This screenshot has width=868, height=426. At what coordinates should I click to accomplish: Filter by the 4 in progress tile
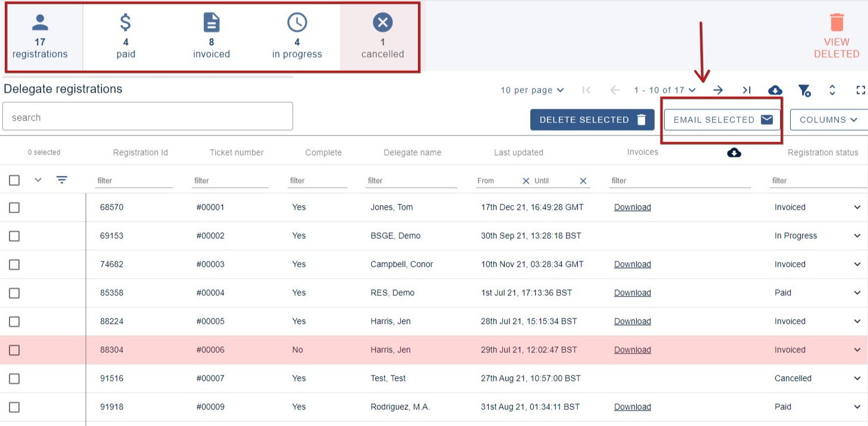pyautogui.click(x=297, y=37)
